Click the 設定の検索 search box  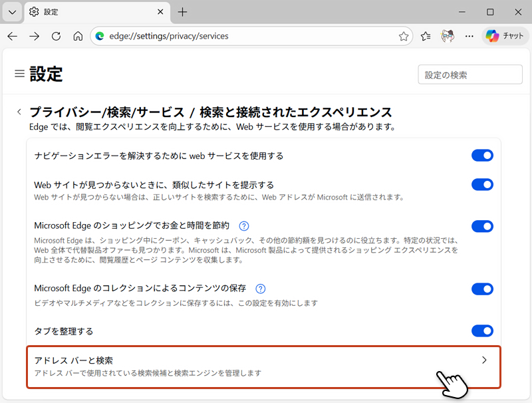click(x=469, y=74)
